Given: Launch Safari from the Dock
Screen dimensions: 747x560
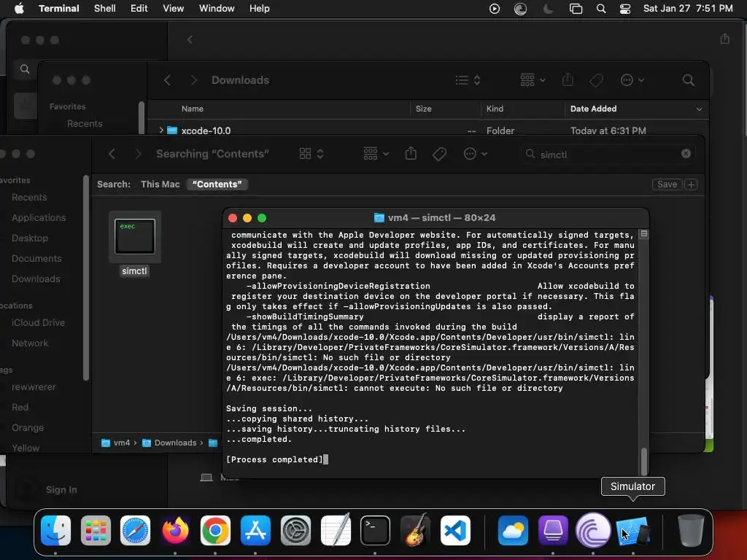Looking at the screenshot, I should (x=135, y=530).
